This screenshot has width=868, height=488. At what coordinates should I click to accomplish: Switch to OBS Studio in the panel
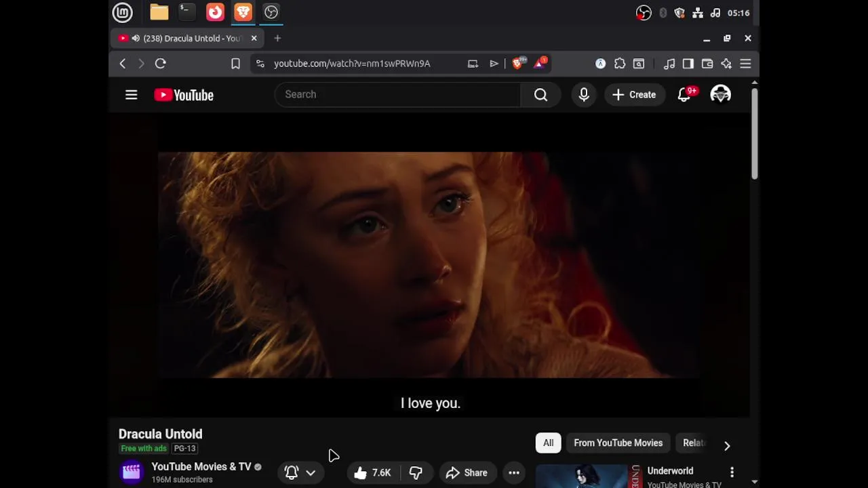point(271,12)
